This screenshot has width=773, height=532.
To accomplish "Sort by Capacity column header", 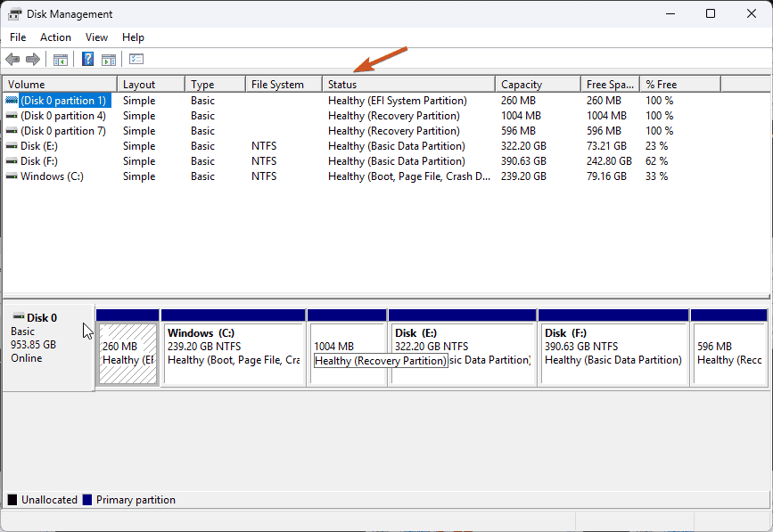I will [539, 85].
